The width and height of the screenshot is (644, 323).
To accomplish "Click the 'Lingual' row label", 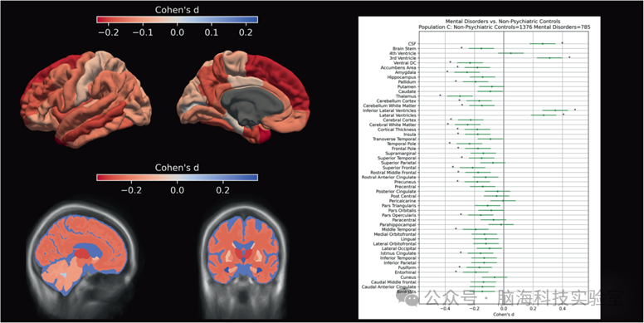I will coord(408,239).
